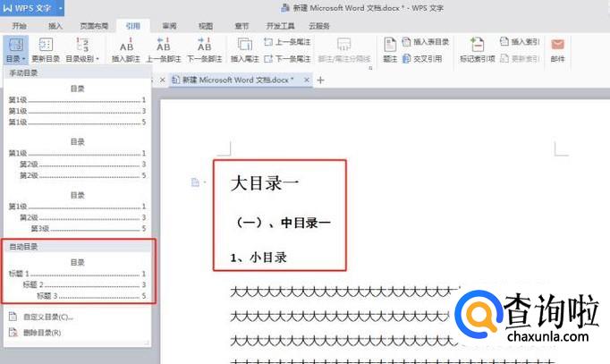
Task: Switch to the 章节 tab
Action: pyautogui.click(x=241, y=26)
